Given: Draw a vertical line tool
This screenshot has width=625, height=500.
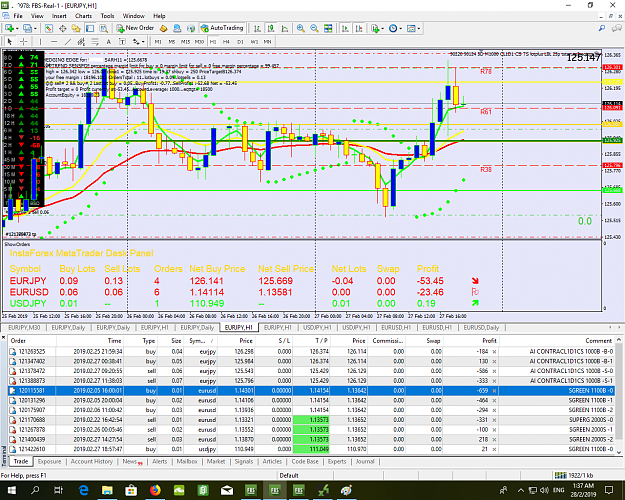Looking at the screenshot, I should coord(40,41).
